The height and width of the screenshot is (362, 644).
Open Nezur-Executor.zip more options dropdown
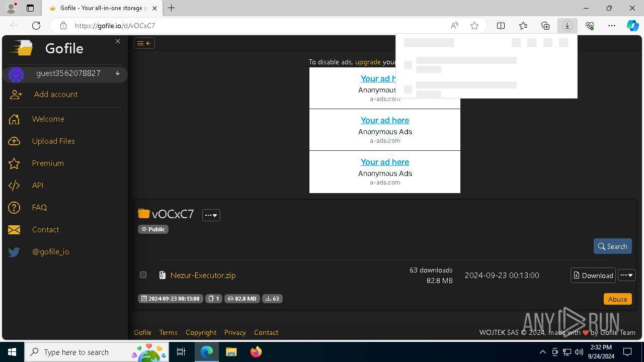pyautogui.click(x=627, y=276)
